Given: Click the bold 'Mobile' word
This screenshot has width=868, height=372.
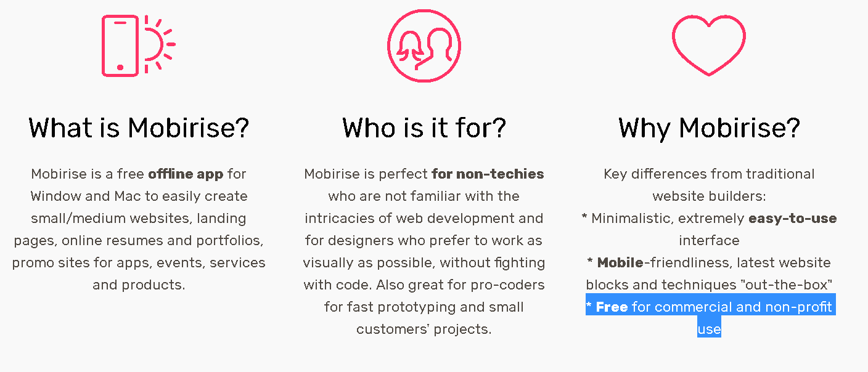Looking at the screenshot, I should (x=620, y=263).
